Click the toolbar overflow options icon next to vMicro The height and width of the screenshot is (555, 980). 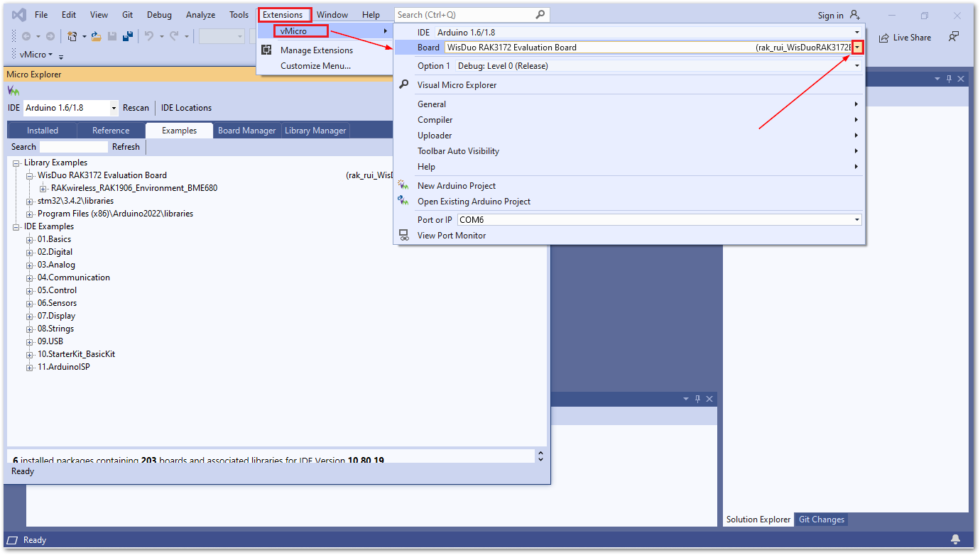coord(60,55)
